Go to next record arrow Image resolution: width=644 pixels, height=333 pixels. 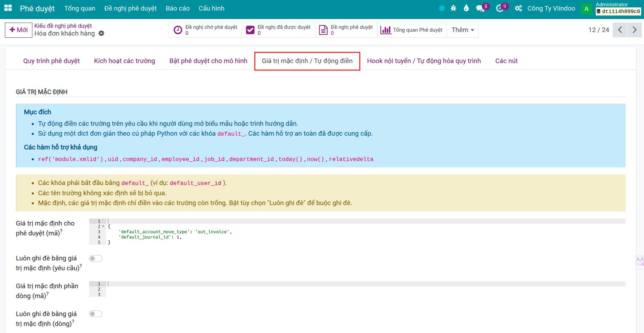(634, 30)
